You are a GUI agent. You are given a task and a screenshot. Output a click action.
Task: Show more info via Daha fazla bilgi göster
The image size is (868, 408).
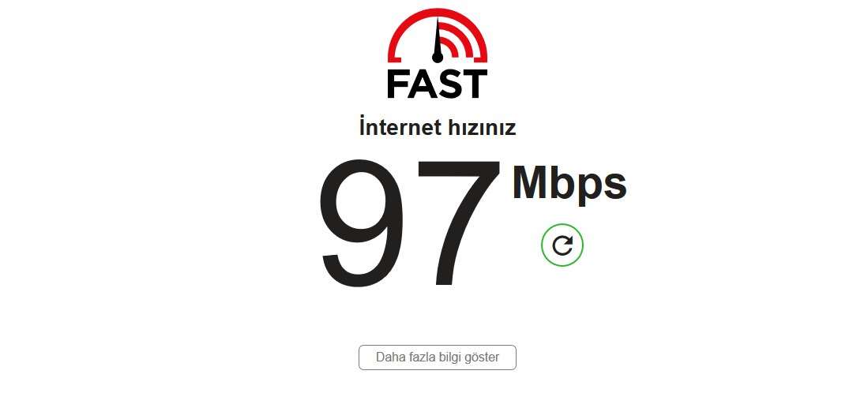[438, 357]
